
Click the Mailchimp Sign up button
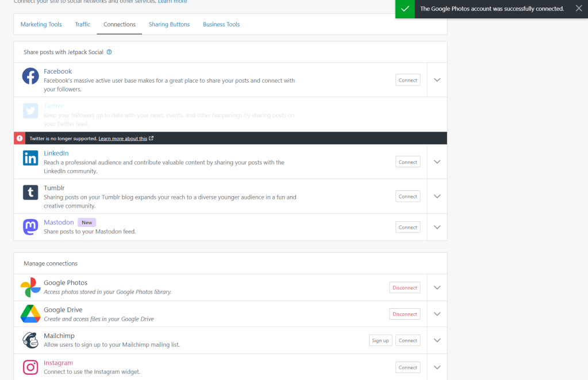click(381, 340)
